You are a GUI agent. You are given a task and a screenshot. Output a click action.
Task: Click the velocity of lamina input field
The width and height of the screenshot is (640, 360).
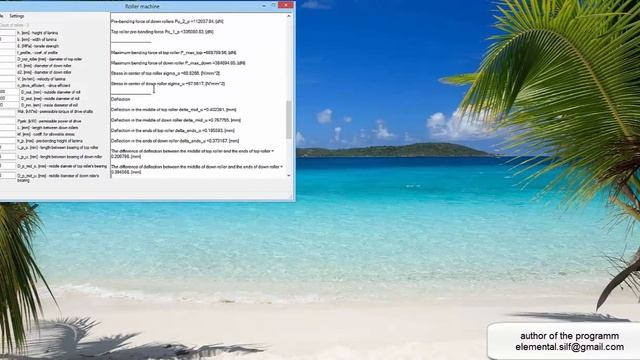click(8, 79)
